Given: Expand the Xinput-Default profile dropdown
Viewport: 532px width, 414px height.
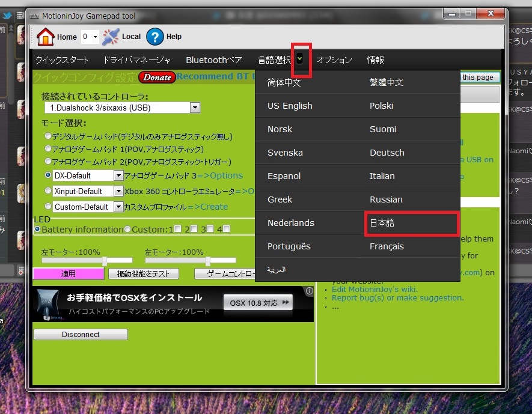Looking at the screenshot, I should click(118, 191).
